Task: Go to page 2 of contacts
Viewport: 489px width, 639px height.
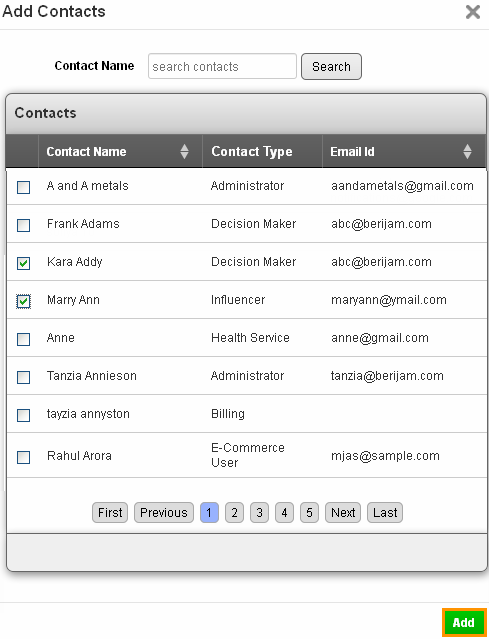Action: [x=234, y=512]
